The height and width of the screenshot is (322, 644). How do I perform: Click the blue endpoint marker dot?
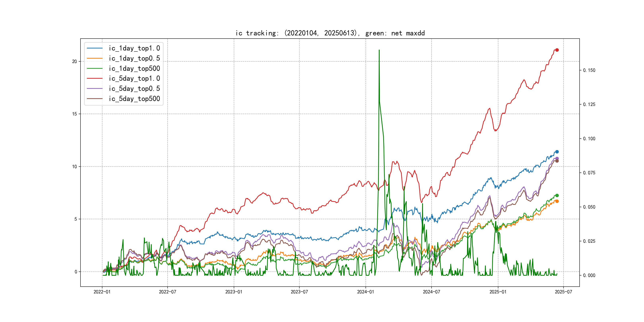557,152
